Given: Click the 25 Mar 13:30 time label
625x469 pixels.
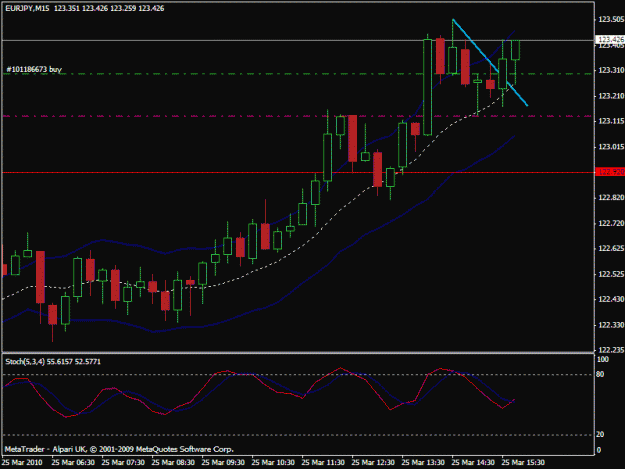Looking at the screenshot, I should click(x=423, y=463).
